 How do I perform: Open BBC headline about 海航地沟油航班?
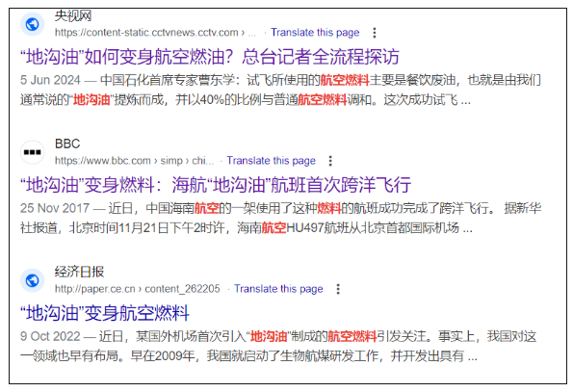click(216, 185)
